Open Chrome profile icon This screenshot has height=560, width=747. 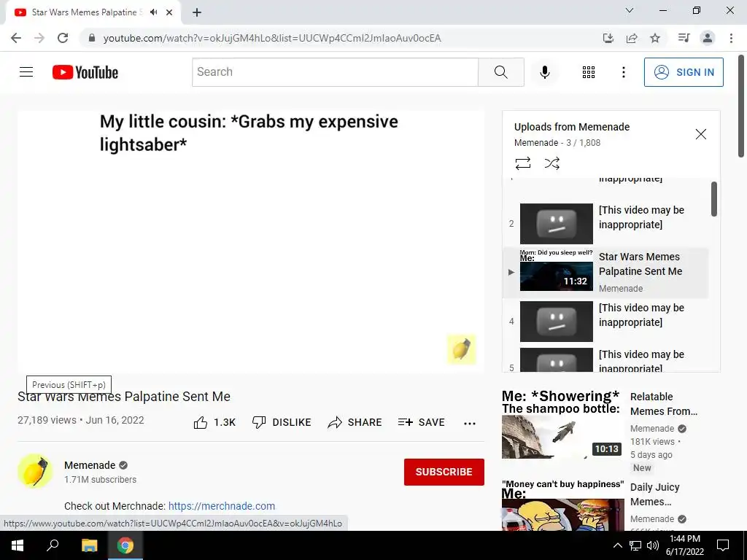click(x=708, y=38)
